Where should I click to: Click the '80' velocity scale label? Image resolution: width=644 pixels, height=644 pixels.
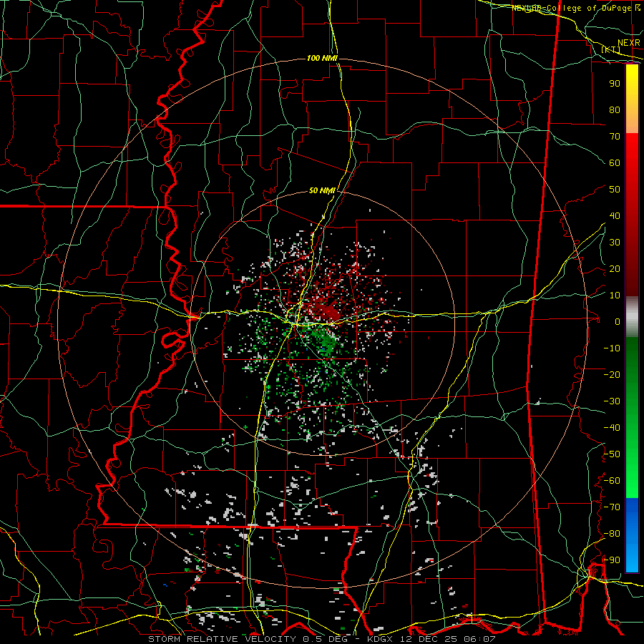tap(615, 109)
